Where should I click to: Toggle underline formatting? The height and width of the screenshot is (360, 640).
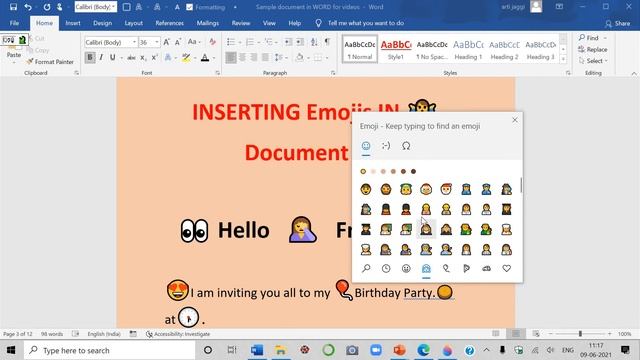pyautogui.click(x=112, y=58)
